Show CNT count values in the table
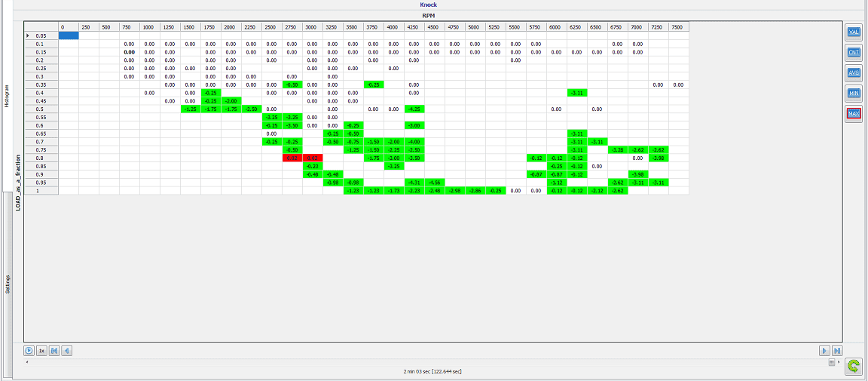Screen dimensions: 868x381 (854, 53)
